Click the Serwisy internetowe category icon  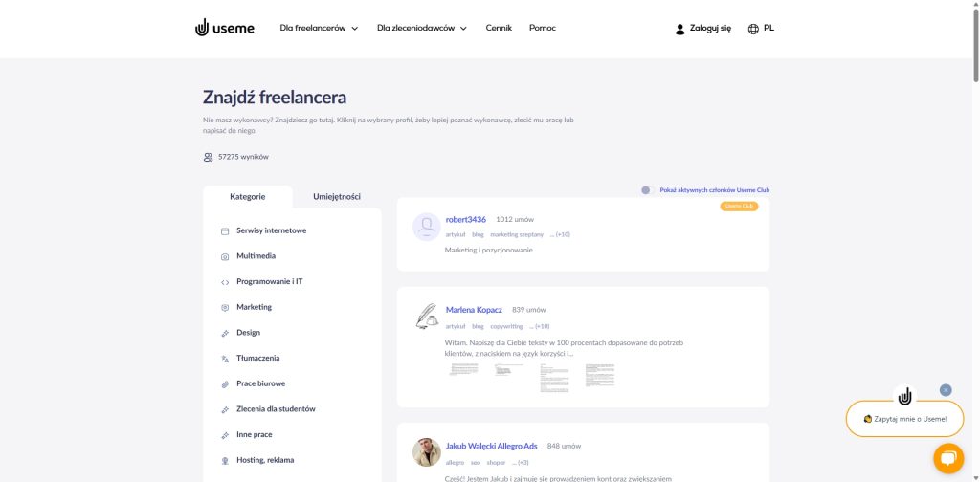tap(225, 231)
